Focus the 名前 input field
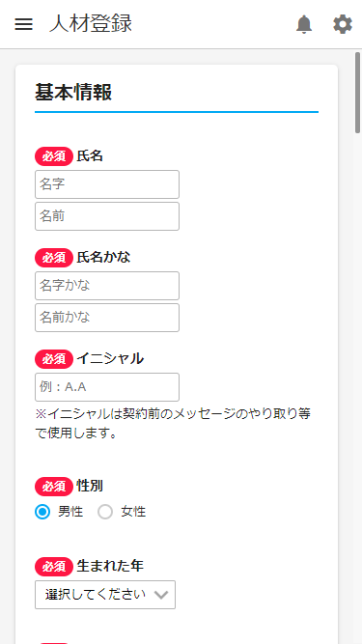362x644 pixels. pos(107,216)
